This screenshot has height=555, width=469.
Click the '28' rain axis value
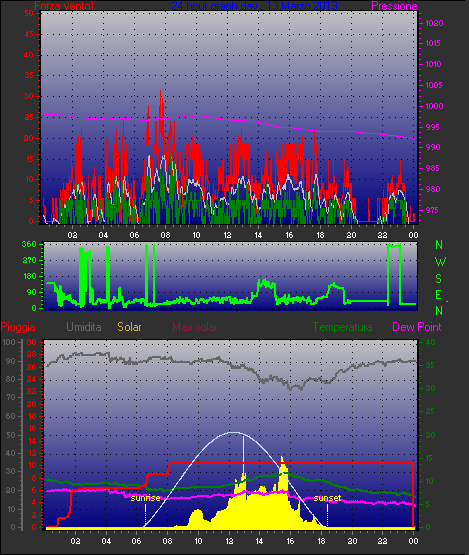[x=32, y=354]
